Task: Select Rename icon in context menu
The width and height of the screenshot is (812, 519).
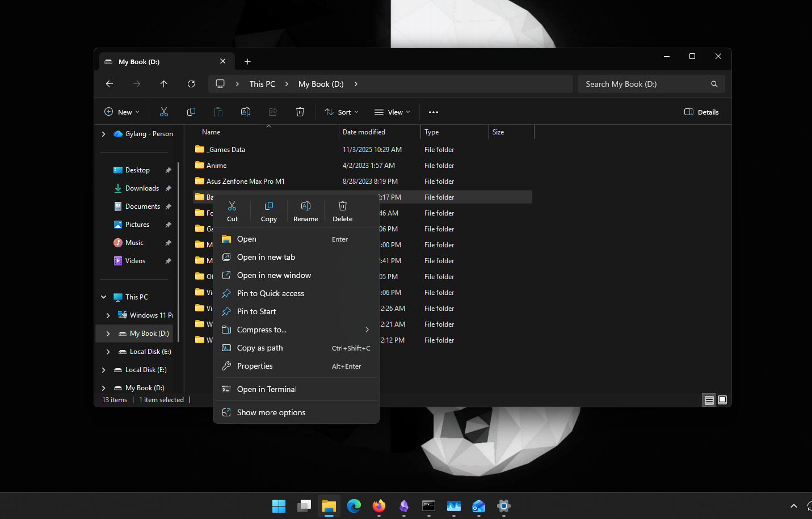Action: 305,211
